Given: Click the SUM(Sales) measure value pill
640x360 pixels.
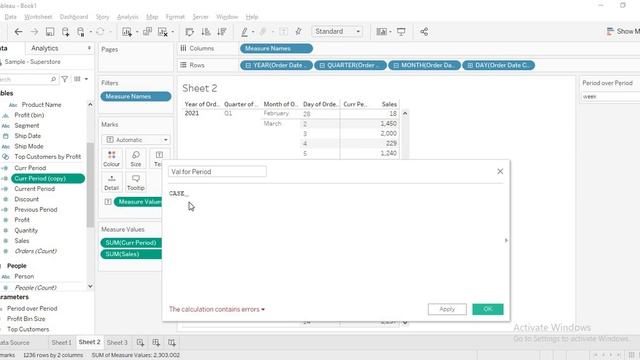Looking at the screenshot, I should pos(131,254).
